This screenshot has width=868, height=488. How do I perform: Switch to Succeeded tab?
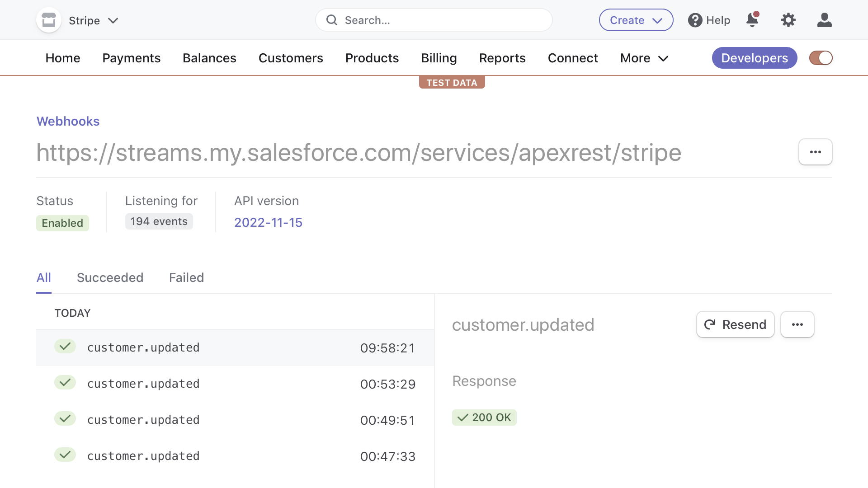110,277
